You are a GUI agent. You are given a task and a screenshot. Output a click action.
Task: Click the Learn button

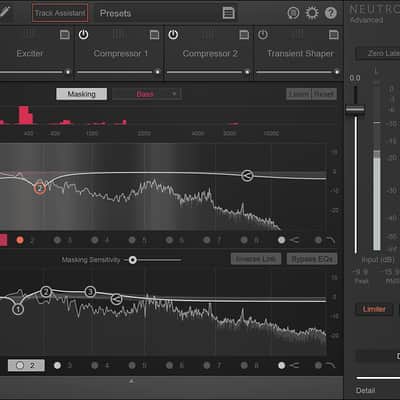pyautogui.click(x=298, y=94)
